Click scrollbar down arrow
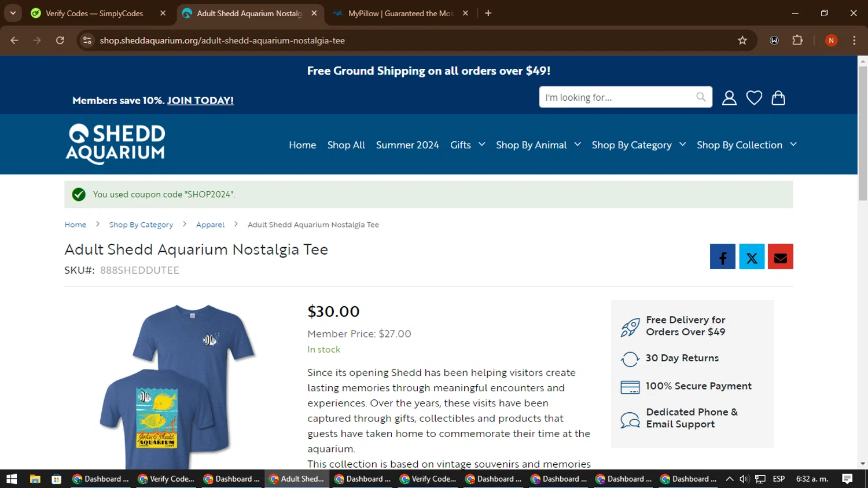Screen dimensions: 868x488 click(x=863, y=464)
